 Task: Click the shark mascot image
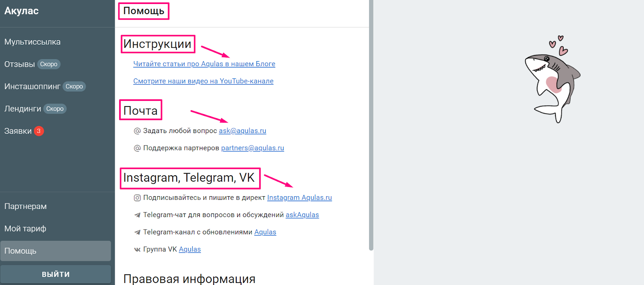[553, 79]
